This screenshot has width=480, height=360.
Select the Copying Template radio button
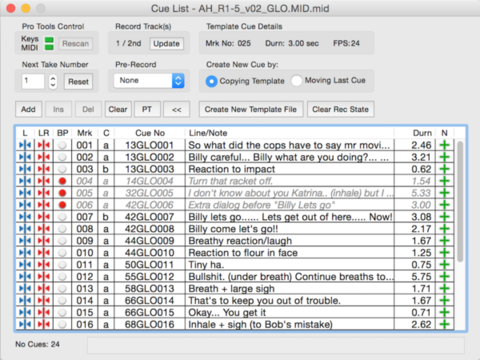coord(211,81)
